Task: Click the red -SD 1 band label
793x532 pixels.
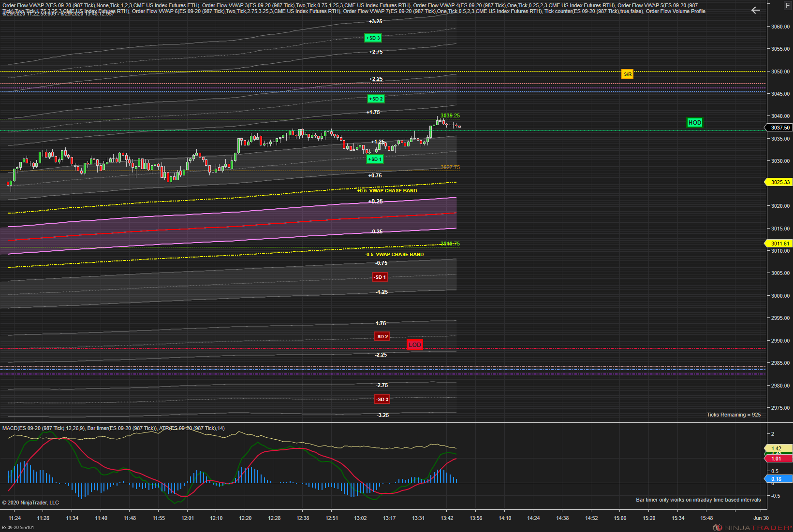Action: click(x=380, y=277)
